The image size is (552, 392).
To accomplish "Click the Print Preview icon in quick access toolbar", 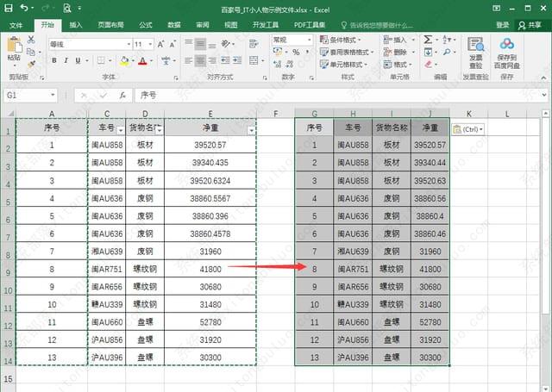I will pos(67,8).
